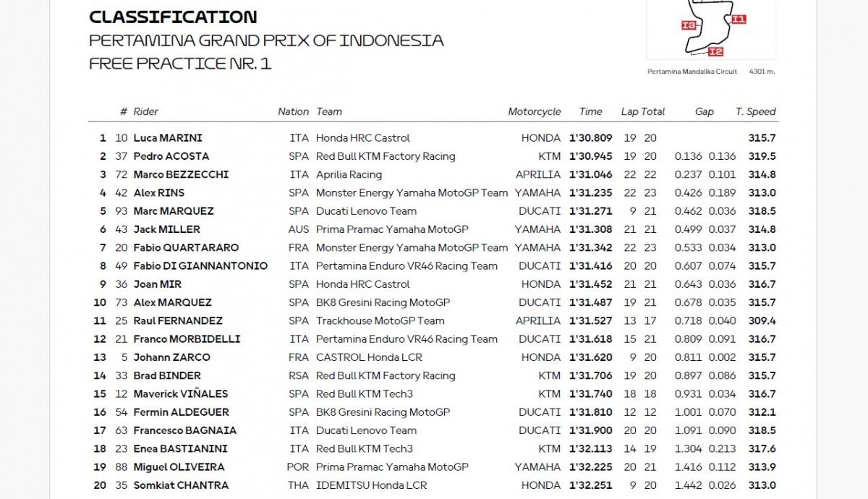Click the I3 sector marker on circuit map
868x499 pixels.
point(689,25)
